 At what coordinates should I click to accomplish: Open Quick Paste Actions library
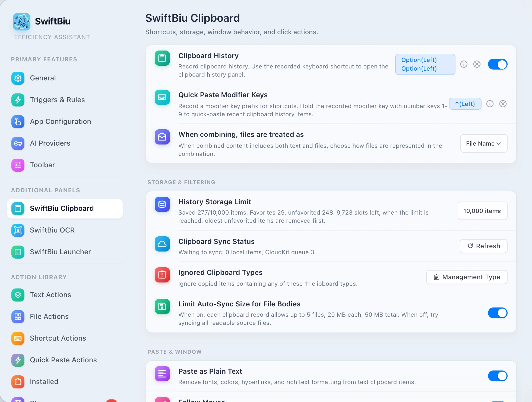tap(65, 360)
